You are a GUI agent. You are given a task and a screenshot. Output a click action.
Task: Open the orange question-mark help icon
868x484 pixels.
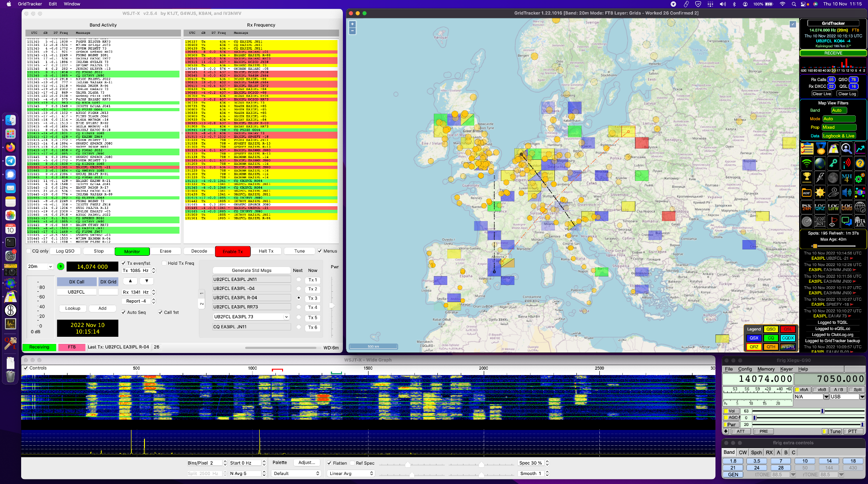point(860,163)
